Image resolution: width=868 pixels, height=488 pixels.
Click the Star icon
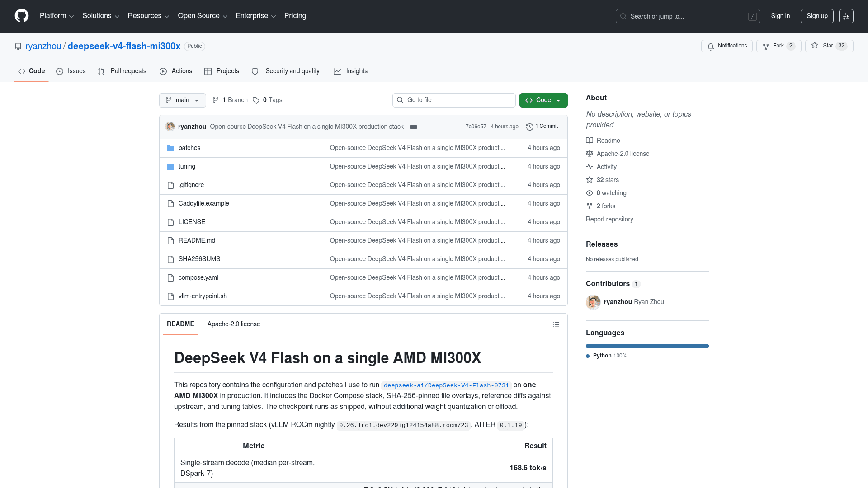point(815,46)
